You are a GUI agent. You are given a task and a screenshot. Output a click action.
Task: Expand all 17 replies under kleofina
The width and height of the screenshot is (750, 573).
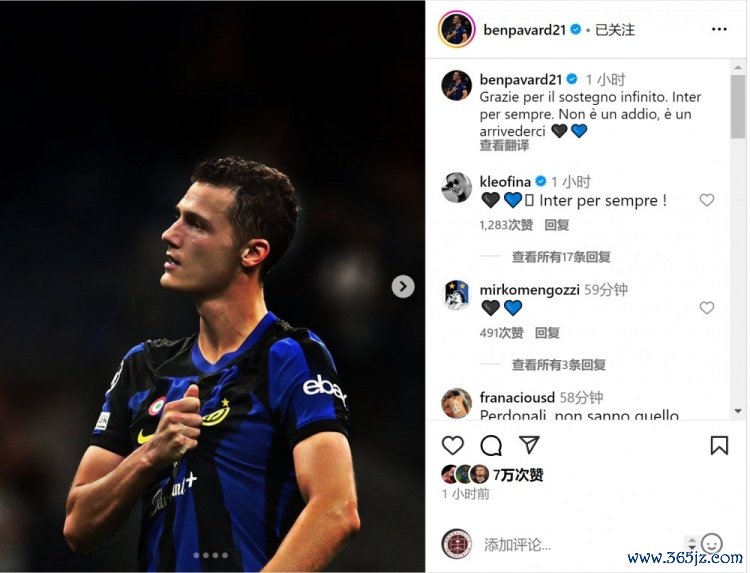click(561, 257)
